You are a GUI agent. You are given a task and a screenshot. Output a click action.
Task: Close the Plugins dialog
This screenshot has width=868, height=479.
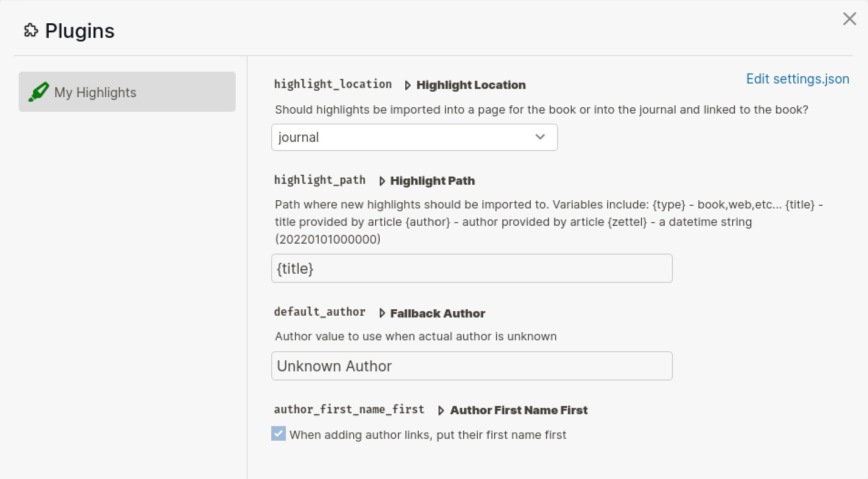(849, 19)
